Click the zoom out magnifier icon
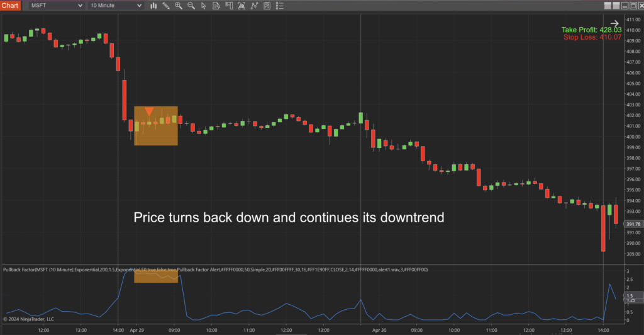The width and height of the screenshot is (644, 335). point(191,6)
